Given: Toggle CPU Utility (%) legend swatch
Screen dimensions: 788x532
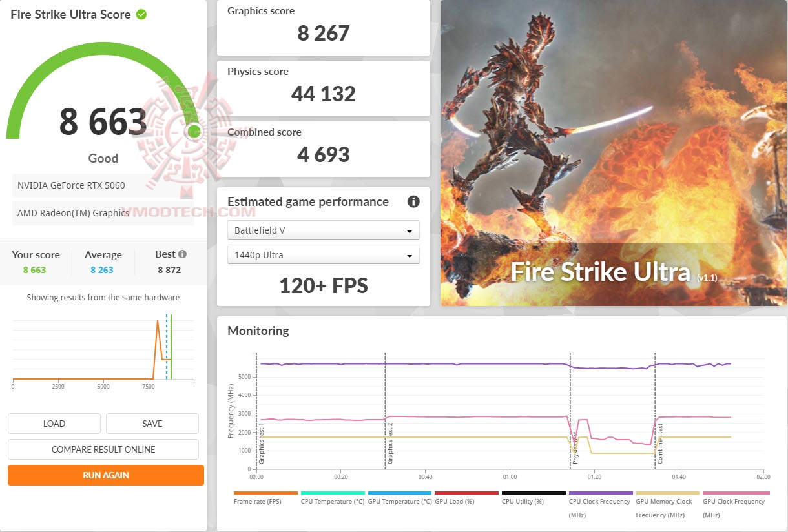Looking at the screenshot, I should pyautogui.click(x=534, y=493).
